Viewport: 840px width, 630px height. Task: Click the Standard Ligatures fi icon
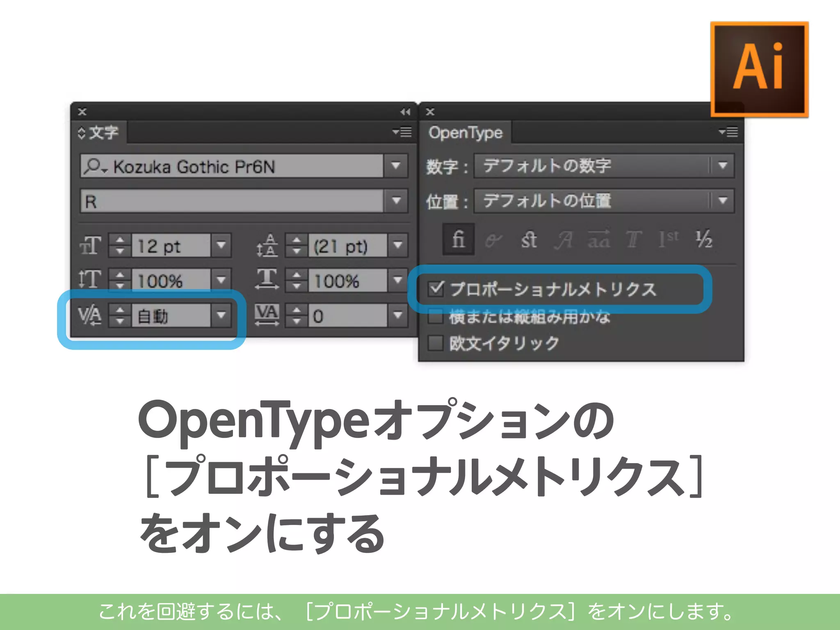point(458,239)
